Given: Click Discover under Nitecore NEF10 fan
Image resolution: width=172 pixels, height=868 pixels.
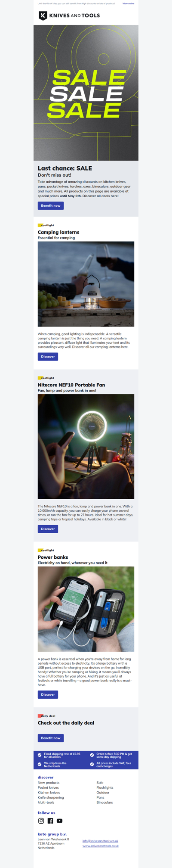Looking at the screenshot, I should point(48,529).
